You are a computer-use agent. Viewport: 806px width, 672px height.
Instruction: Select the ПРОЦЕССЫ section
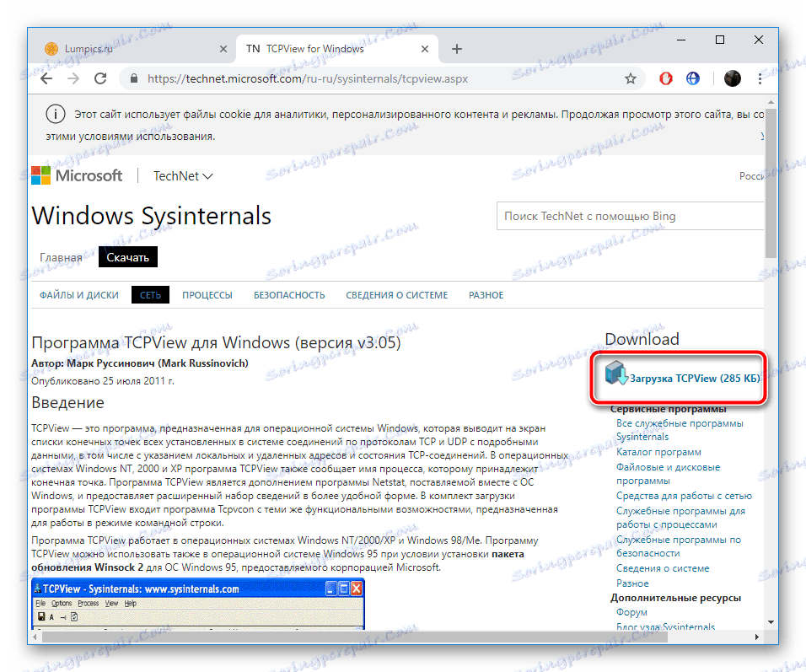pyautogui.click(x=207, y=295)
